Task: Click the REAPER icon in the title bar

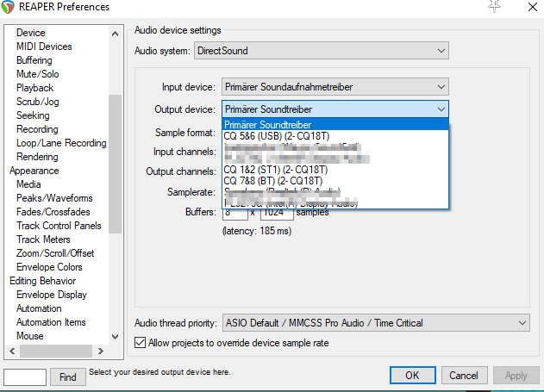Action: [x=9, y=8]
